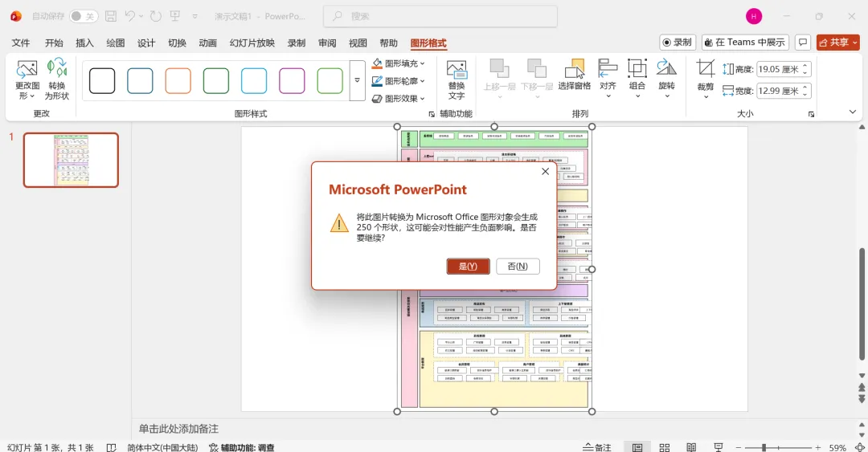Select the purple outline shape style
Image resolution: width=868 pixels, height=452 pixels.
(x=292, y=81)
